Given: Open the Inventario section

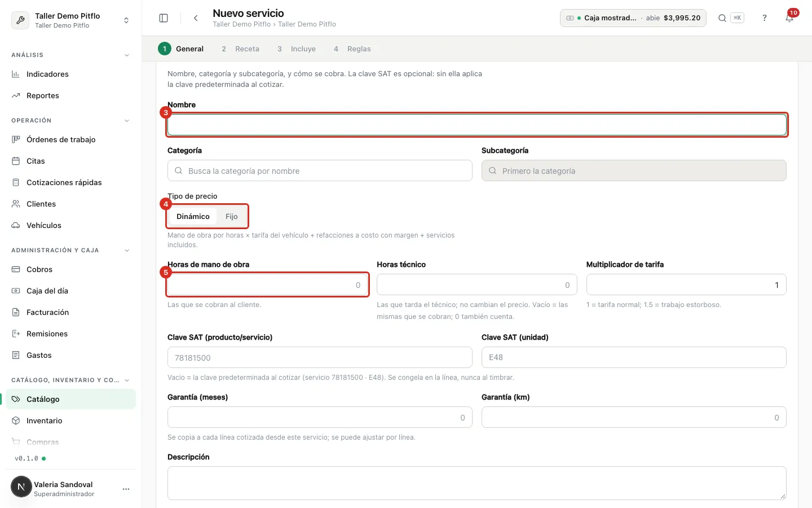Looking at the screenshot, I should pos(70,421).
